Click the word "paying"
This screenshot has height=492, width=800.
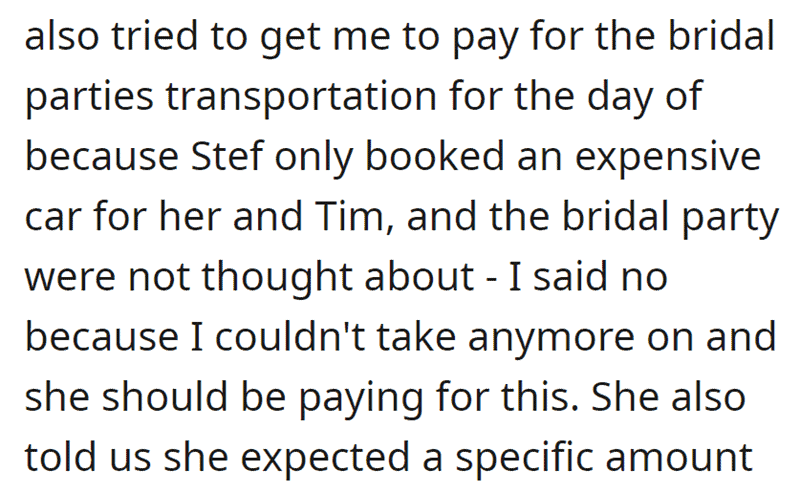click(x=361, y=399)
